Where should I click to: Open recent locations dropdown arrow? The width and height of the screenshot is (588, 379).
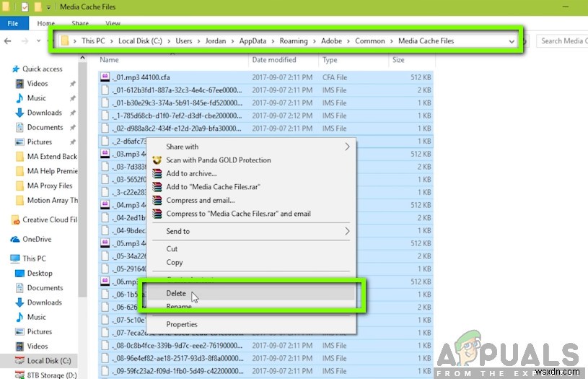click(x=39, y=41)
